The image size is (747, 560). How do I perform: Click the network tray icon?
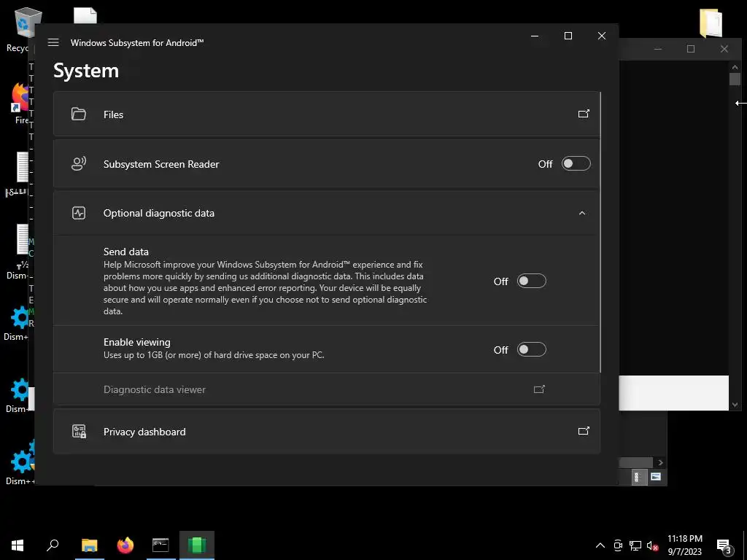635,545
